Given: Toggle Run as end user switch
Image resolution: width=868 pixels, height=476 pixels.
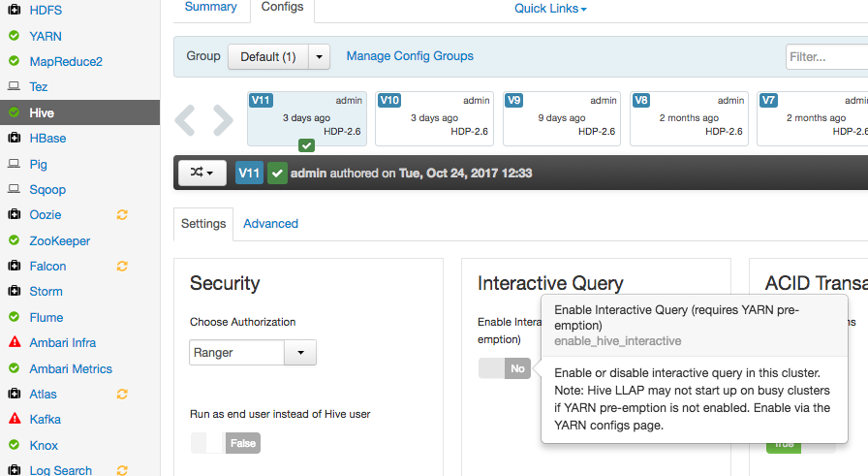Looking at the screenshot, I should click(226, 443).
